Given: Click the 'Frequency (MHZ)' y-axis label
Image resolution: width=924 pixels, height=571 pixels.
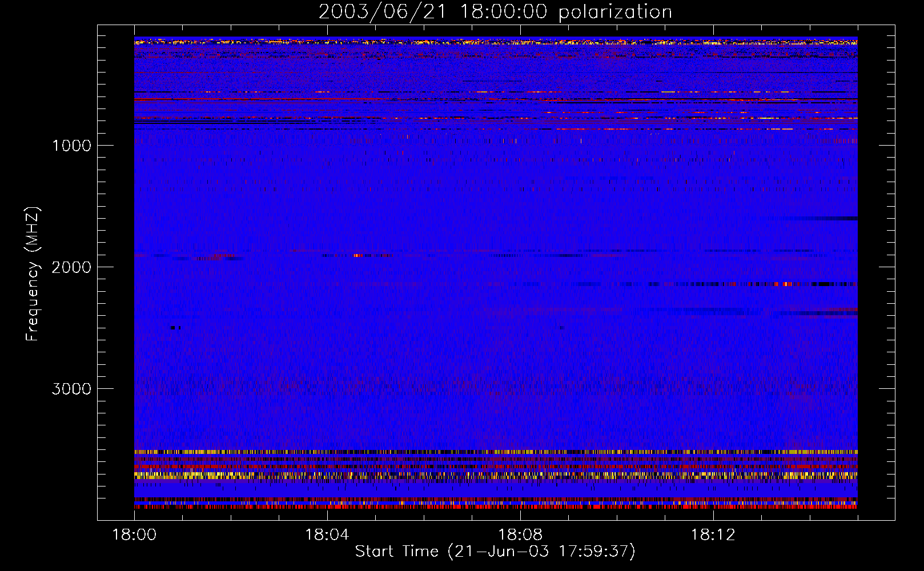Looking at the screenshot, I should (x=33, y=274).
